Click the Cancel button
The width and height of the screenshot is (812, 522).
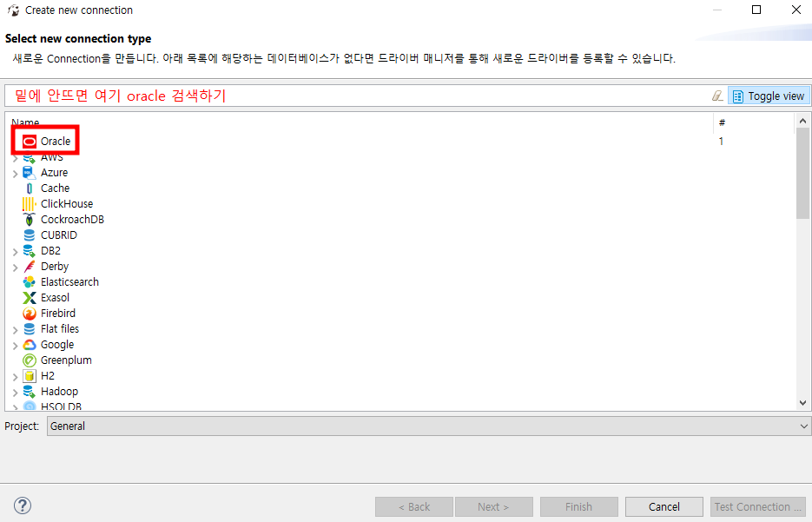point(663,506)
